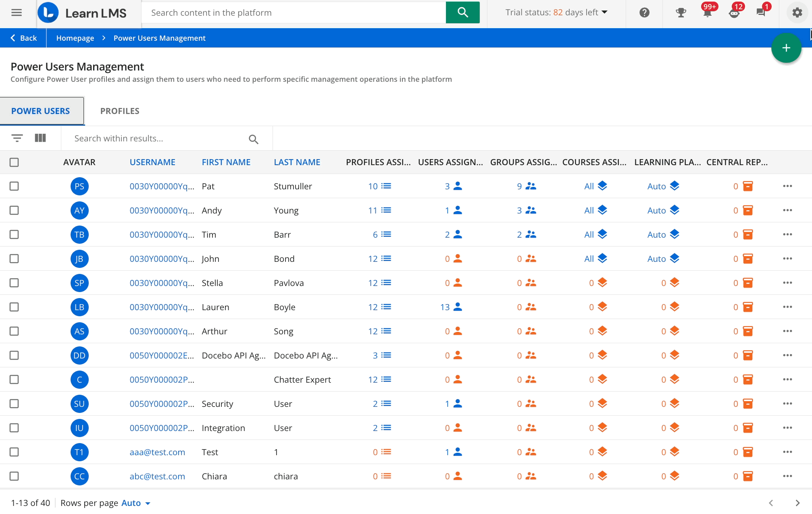812x514 pixels.
Task: Open the row actions menu for Andy Young
Action: pyautogui.click(x=788, y=210)
